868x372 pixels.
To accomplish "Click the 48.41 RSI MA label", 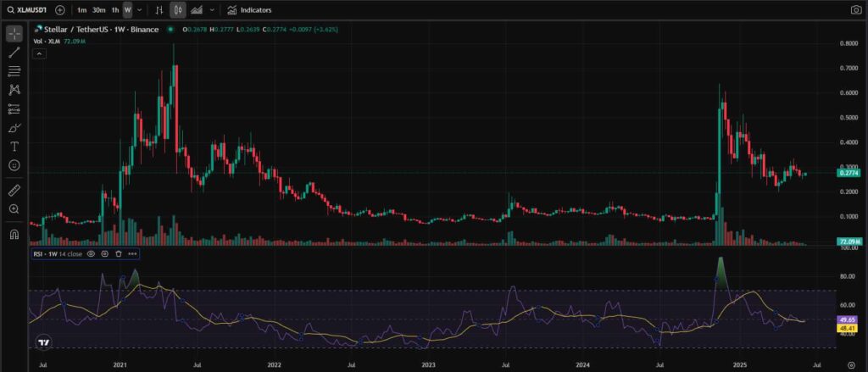I will pyautogui.click(x=848, y=328).
